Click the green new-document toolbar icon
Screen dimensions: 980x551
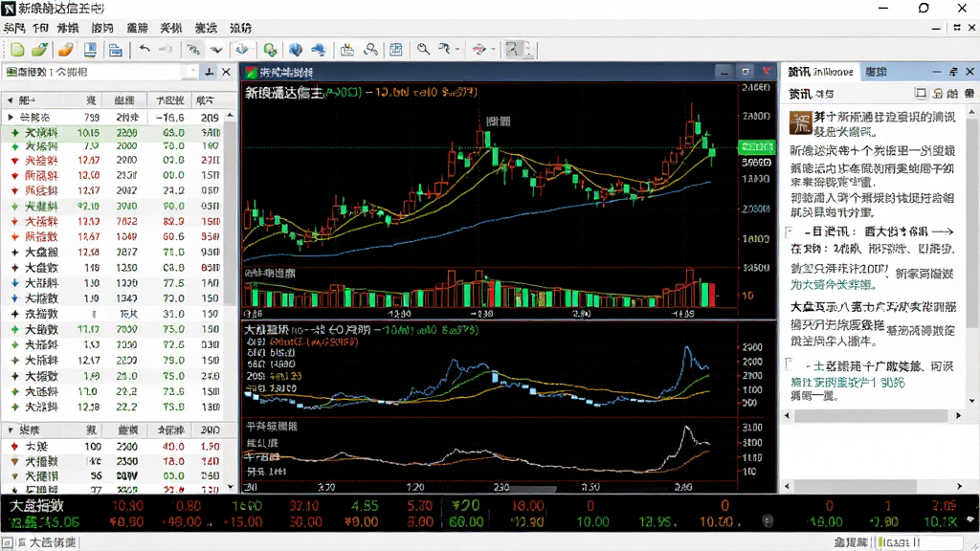(x=17, y=50)
